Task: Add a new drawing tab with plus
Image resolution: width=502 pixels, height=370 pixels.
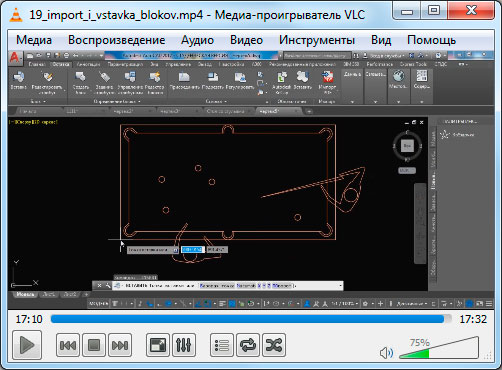Action: 309,111
